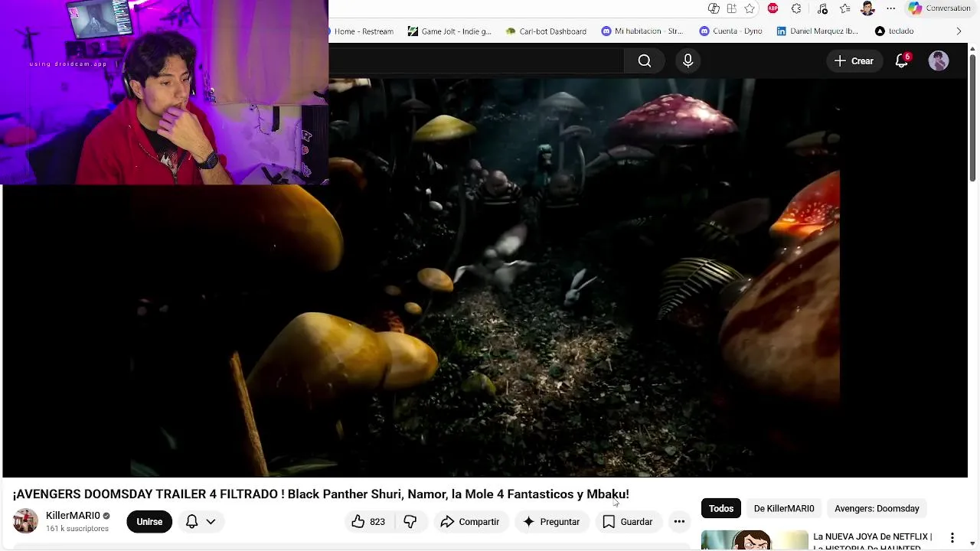Dislike the video with thumbs-down icon

click(410, 522)
